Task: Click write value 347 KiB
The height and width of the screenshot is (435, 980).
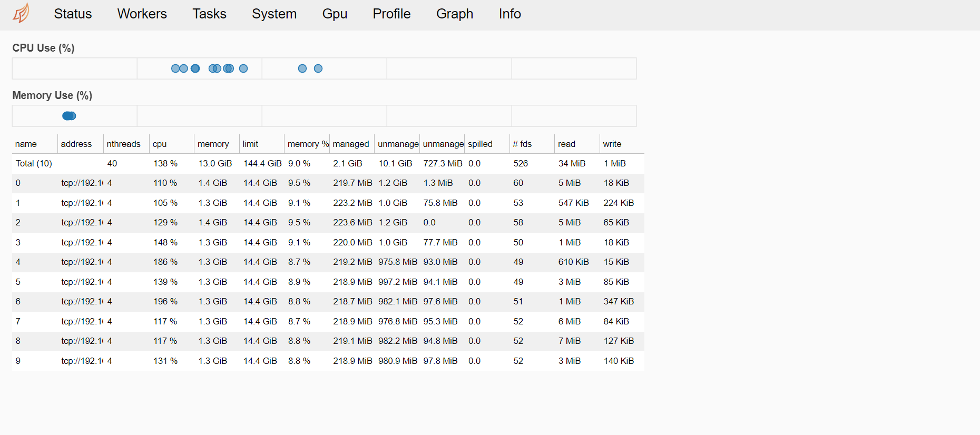Action: 619,301
